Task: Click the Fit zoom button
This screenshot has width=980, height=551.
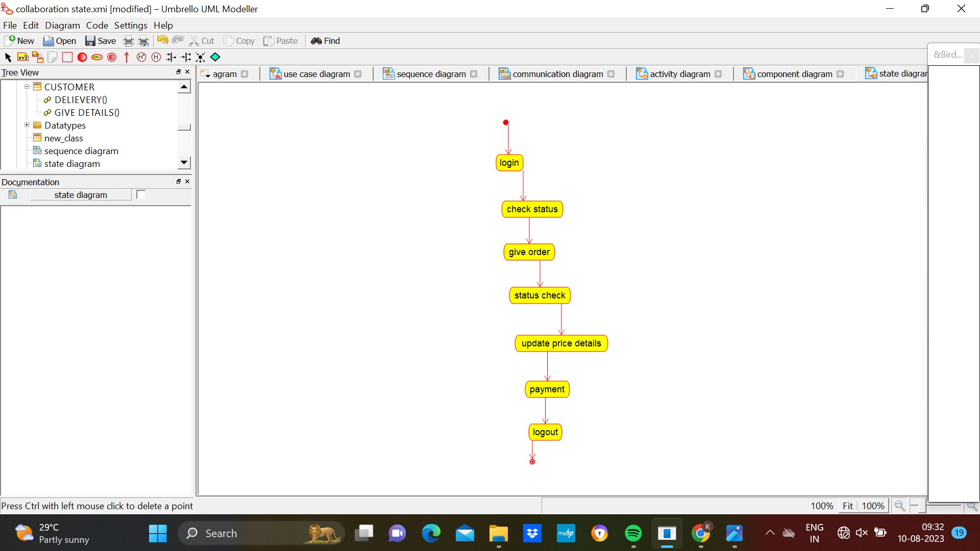Action: [x=847, y=506]
